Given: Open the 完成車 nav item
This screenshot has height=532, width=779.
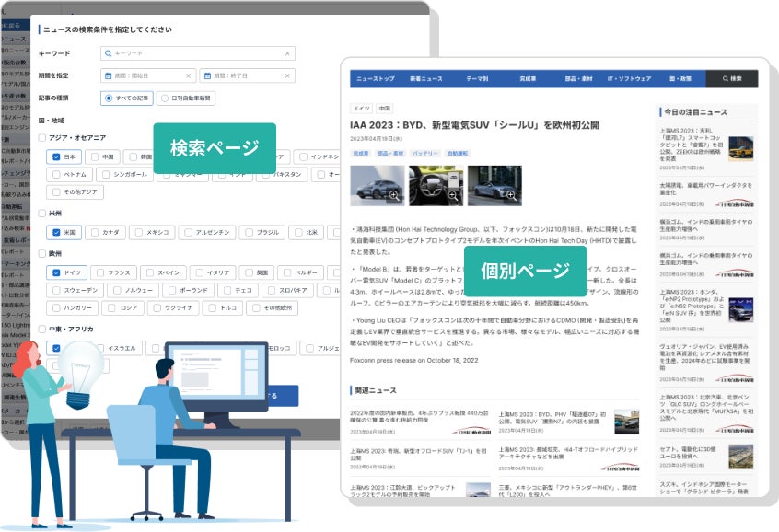Looking at the screenshot, I should 528,78.
